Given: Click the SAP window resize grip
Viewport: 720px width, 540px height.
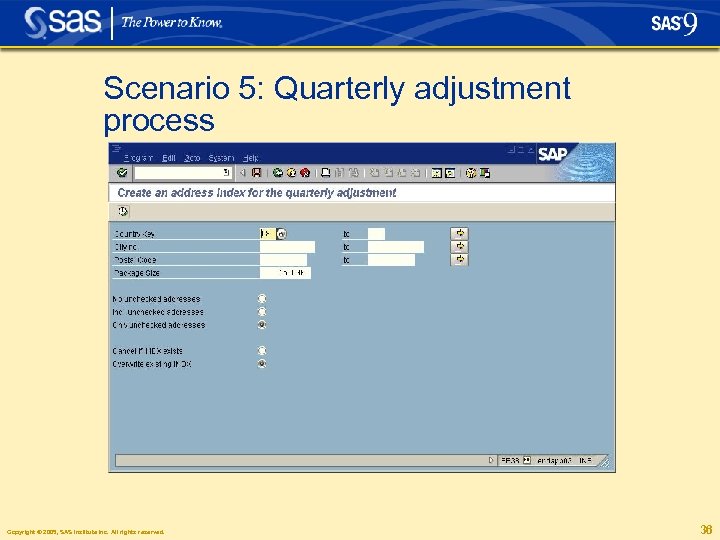Looking at the screenshot, I should 605,462.
